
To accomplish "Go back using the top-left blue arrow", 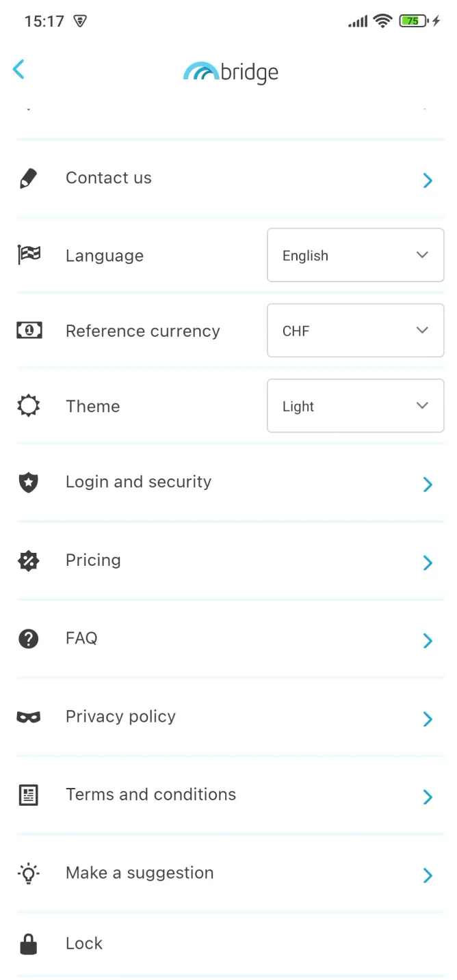I will pyautogui.click(x=18, y=69).
